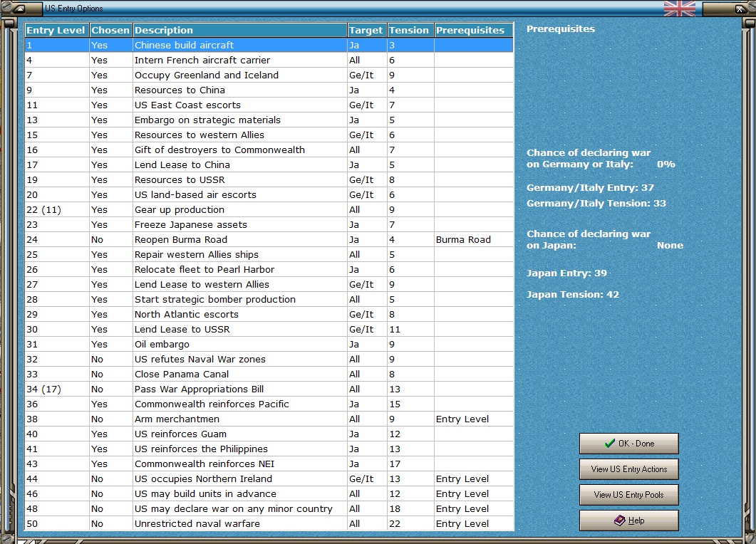Click the 'Germany/Italy Entry: 37' label
Image resolution: width=756 pixels, height=544 pixels.
(x=590, y=188)
